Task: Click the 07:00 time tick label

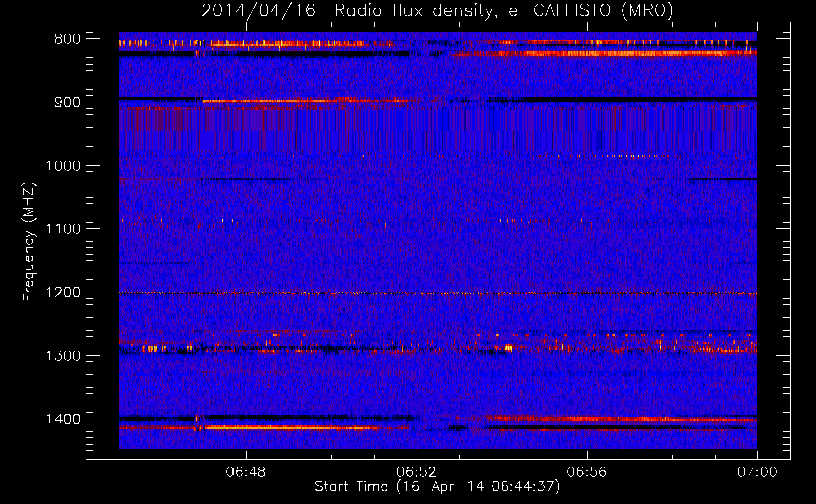Action: click(x=757, y=472)
